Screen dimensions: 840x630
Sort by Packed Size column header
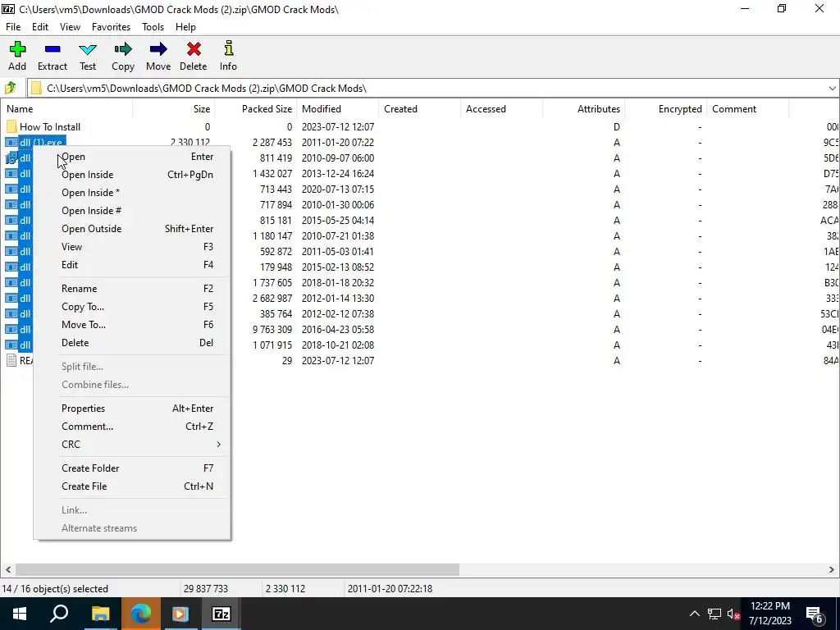click(256, 109)
